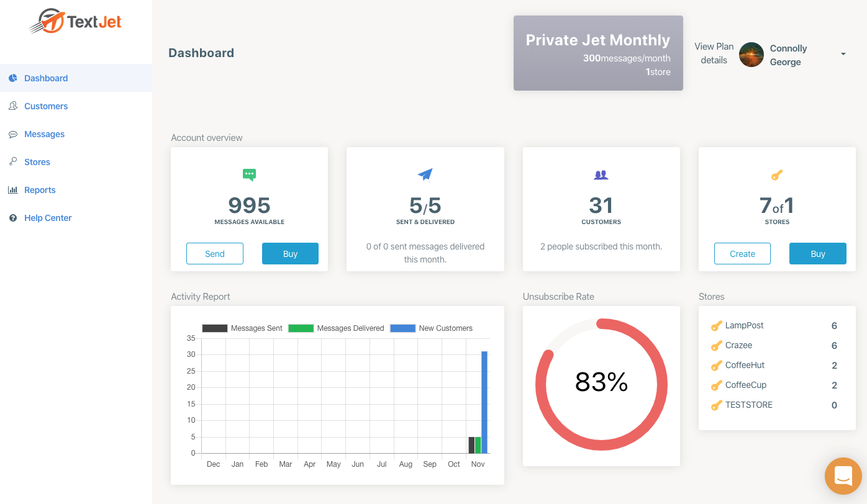Open Help Center
This screenshot has width=867, height=504.
click(76, 218)
